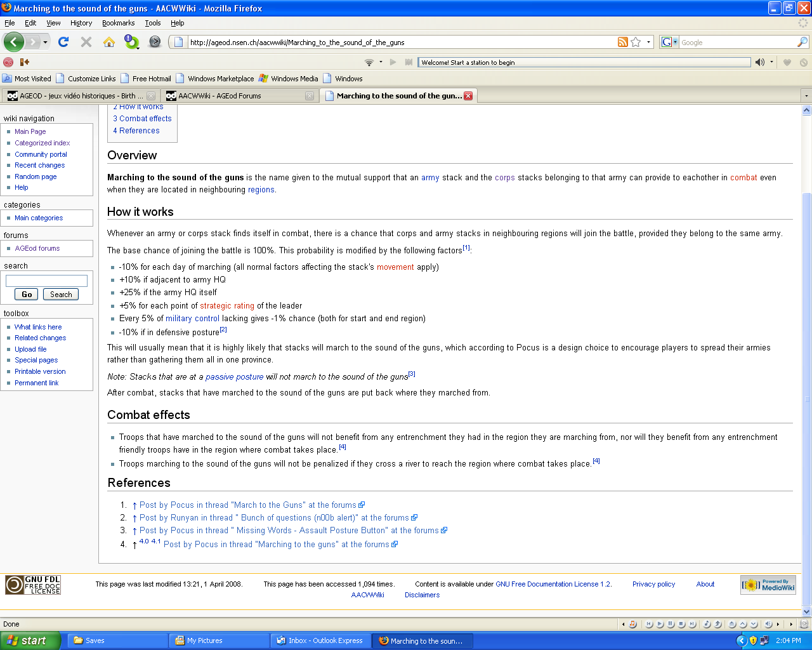Open the back/forward history dropdown arrow

click(x=45, y=43)
